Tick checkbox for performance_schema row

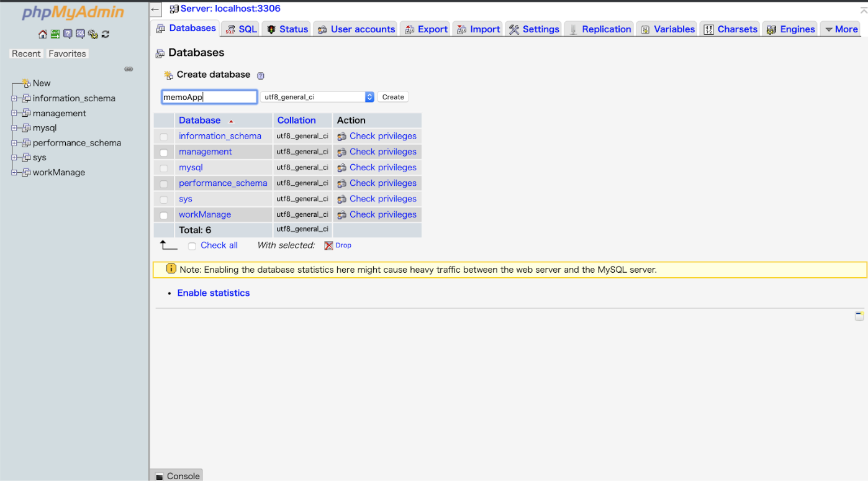tap(164, 184)
